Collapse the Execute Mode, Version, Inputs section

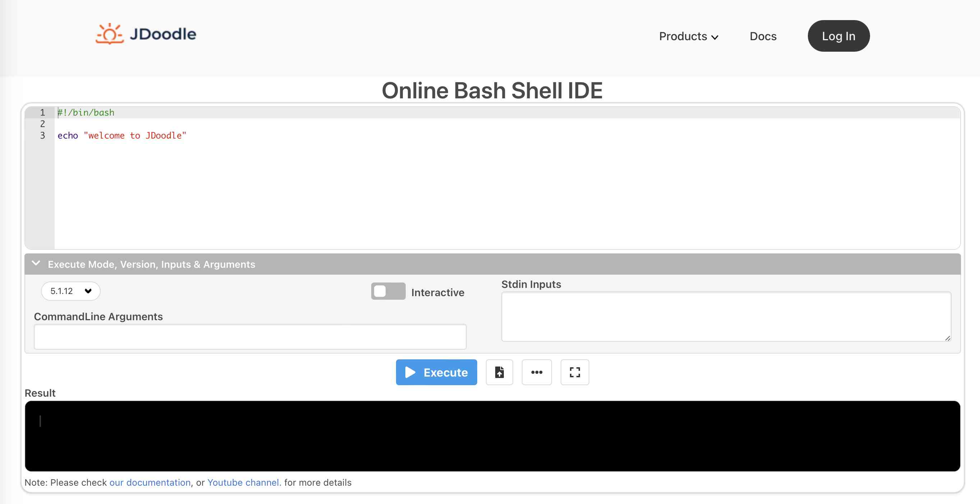coord(36,263)
